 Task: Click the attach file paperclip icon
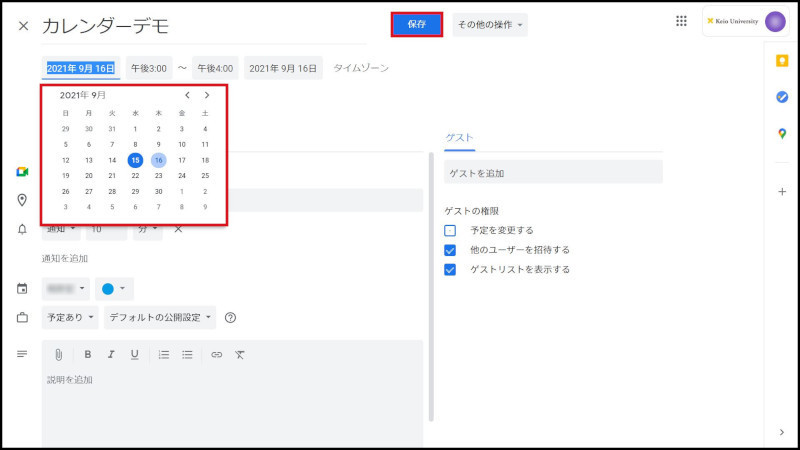[59, 354]
